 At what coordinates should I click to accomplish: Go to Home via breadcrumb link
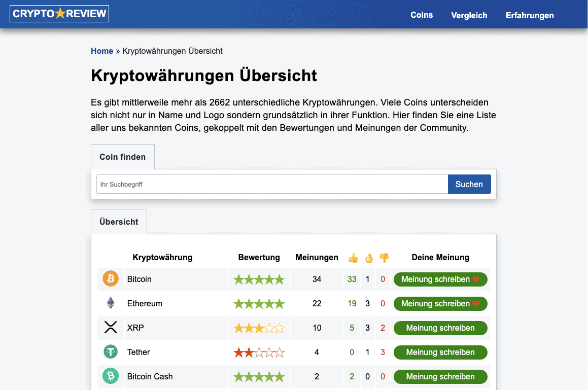pos(102,51)
